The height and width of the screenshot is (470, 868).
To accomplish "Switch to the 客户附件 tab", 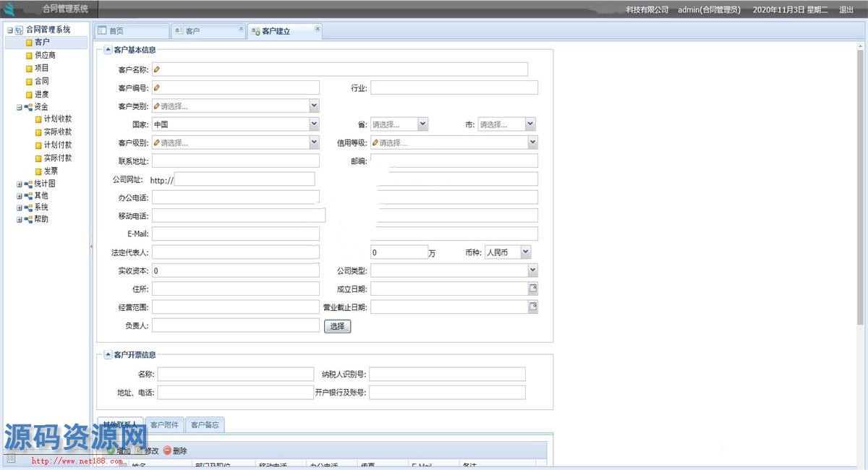I will [x=164, y=424].
